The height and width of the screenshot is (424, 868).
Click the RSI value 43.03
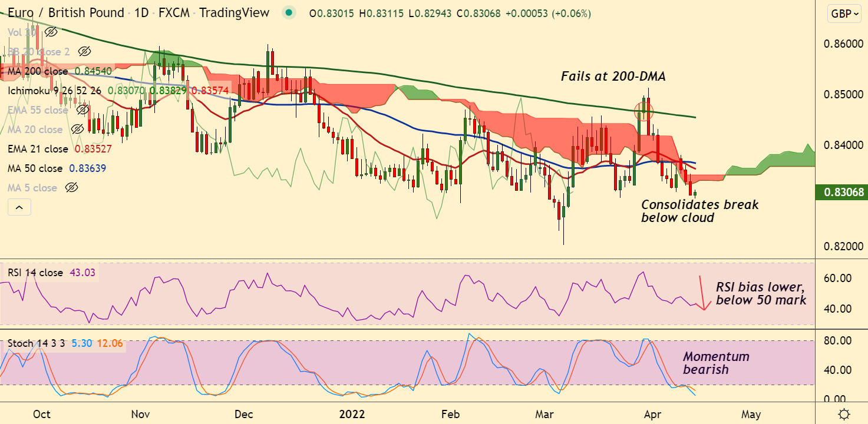pyautogui.click(x=82, y=273)
